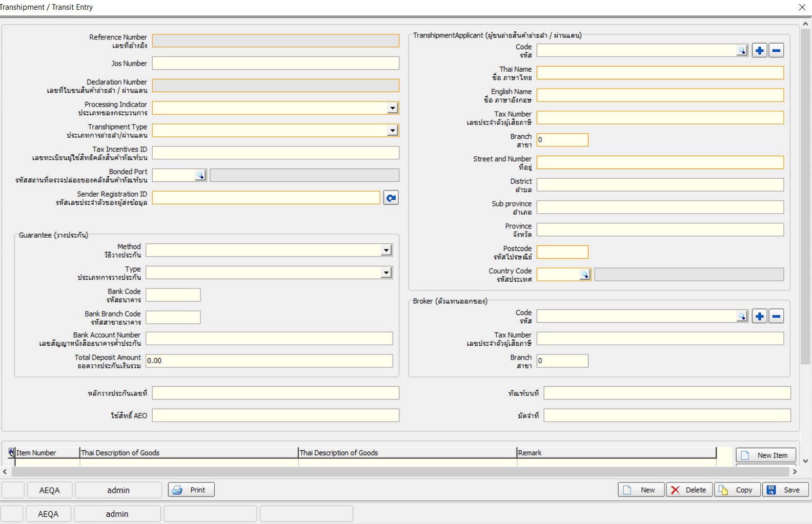Remove Broker with minus icon

(x=777, y=316)
